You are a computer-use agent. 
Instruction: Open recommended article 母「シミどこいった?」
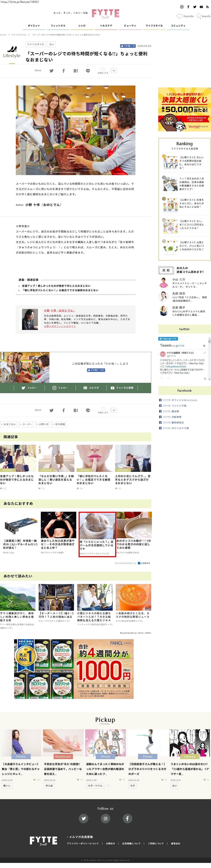[97, 534]
